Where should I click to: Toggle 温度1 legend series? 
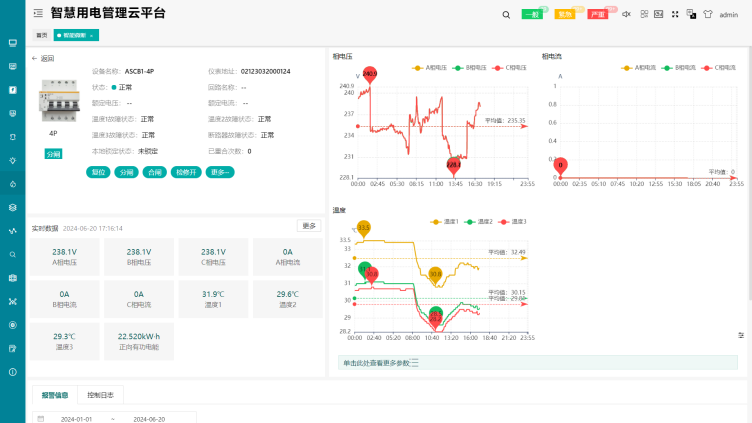[x=445, y=222]
